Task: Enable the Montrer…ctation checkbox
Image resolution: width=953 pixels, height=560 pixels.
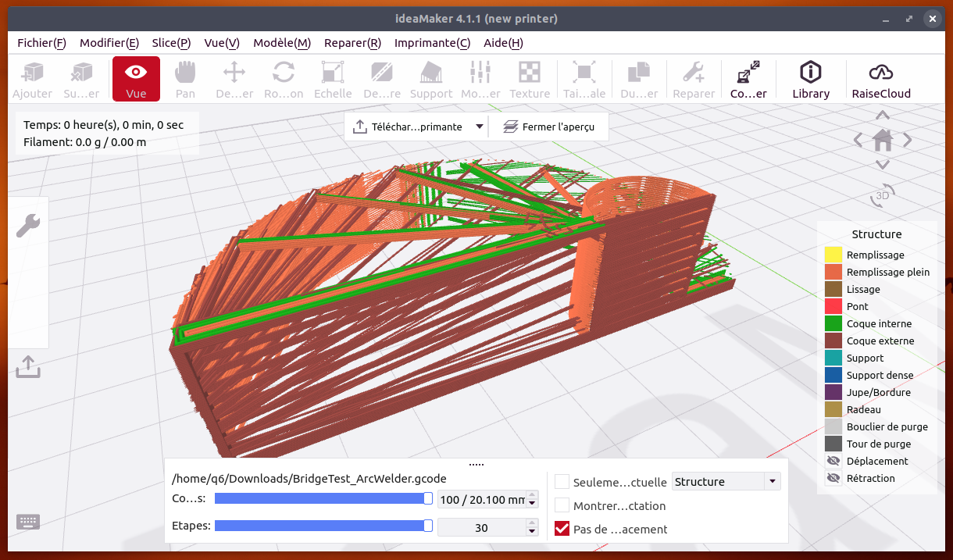Action: (562, 505)
